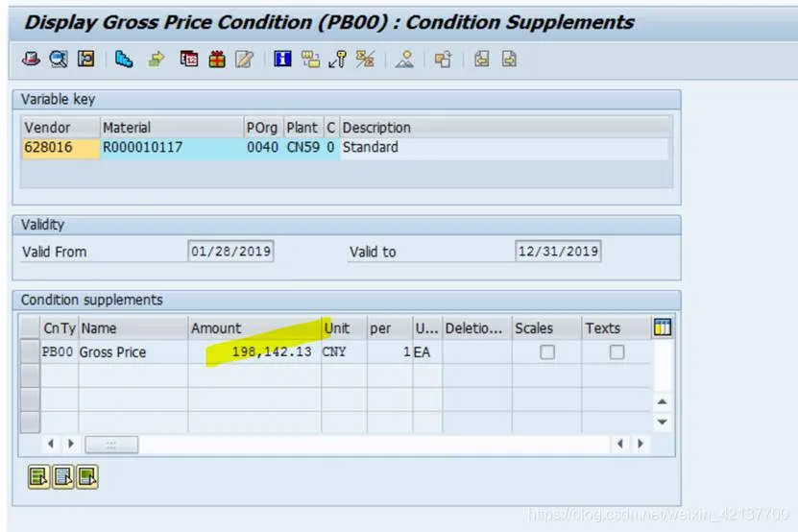Click the per column header
This screenshot has width=798, height=532.
390,328
